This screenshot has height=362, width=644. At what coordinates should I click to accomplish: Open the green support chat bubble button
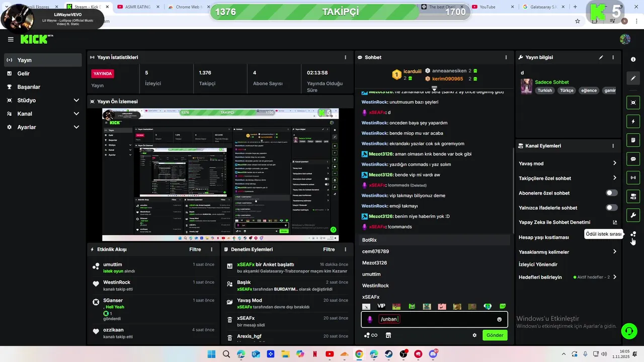click(x=628, y=330)
